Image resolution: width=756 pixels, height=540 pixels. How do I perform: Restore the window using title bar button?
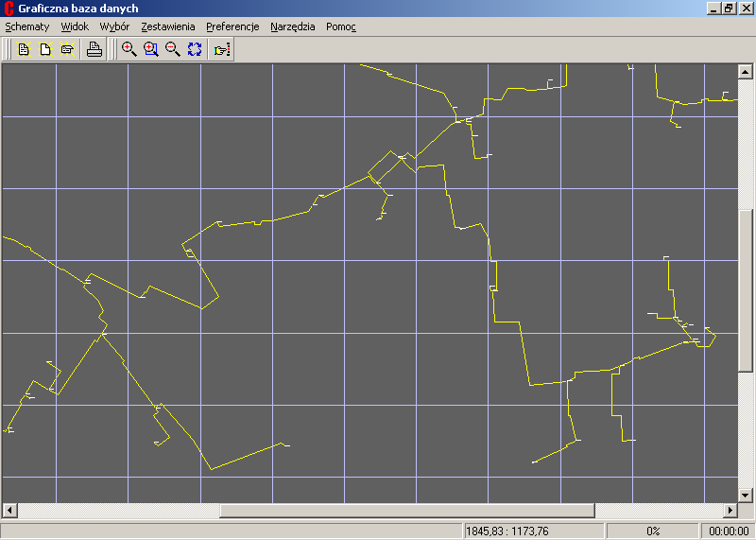tap(729, 9)
